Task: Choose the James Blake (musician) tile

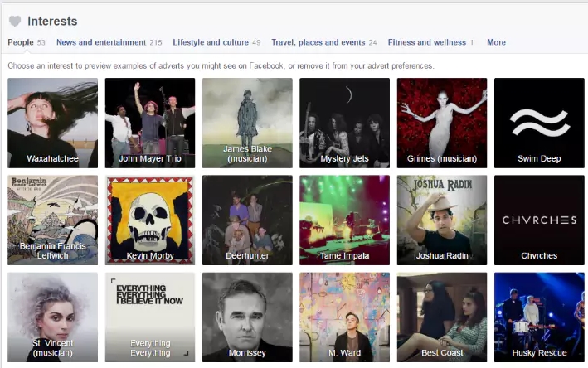Action: coord(247,123)
